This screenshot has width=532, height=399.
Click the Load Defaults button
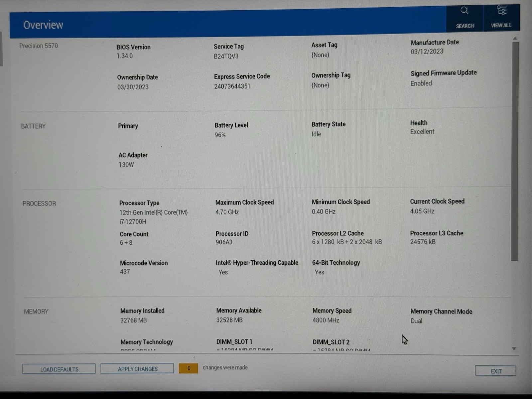click(59, 369)
